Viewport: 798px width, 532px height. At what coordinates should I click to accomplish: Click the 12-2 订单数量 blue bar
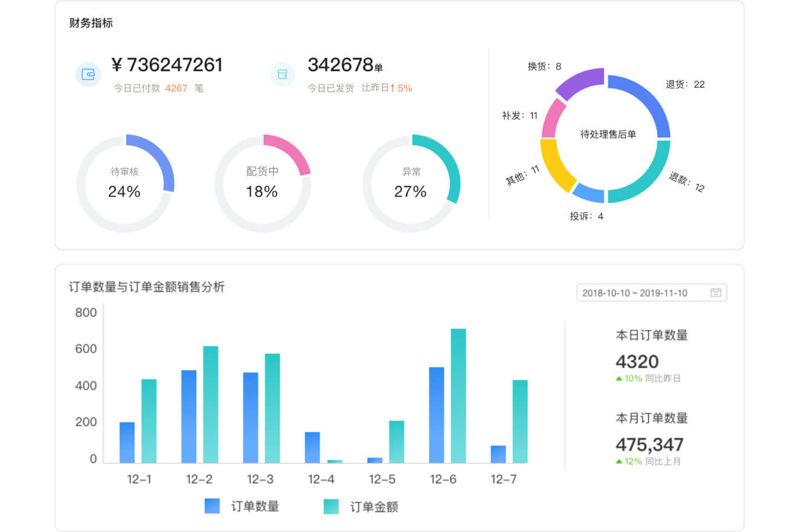(x=189, y=417)
